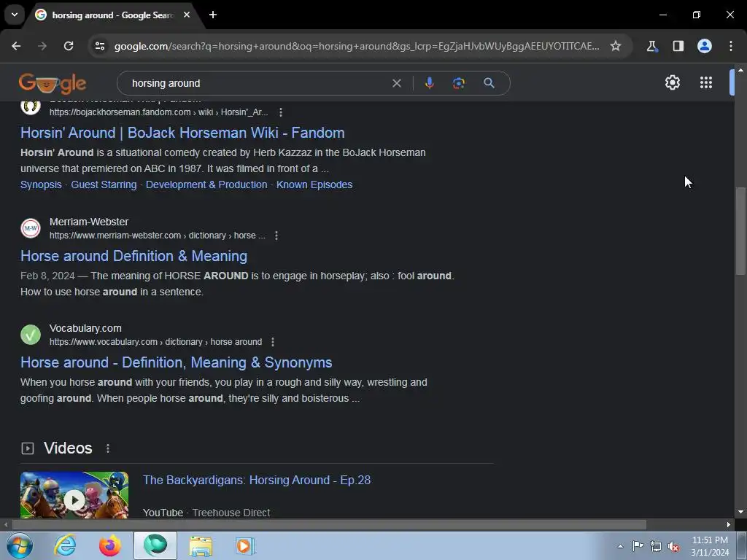
Task: Open Development & Production sitelink
Action: (x=206, y=184)
